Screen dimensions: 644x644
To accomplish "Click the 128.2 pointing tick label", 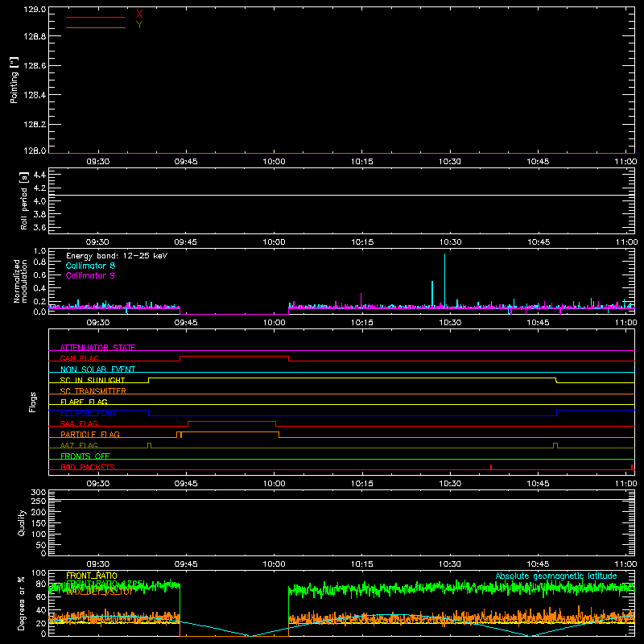I will (x=35, y=125).
